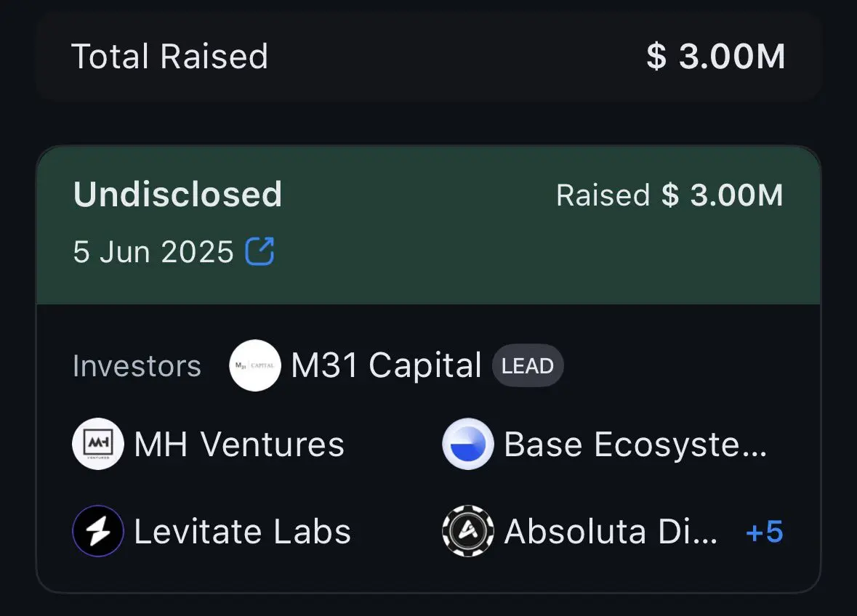The width and height of the screenshot is (857, 616).
Task: Open the truncated Base Ecosyste... investor name
Action: [x=635, y=444]
